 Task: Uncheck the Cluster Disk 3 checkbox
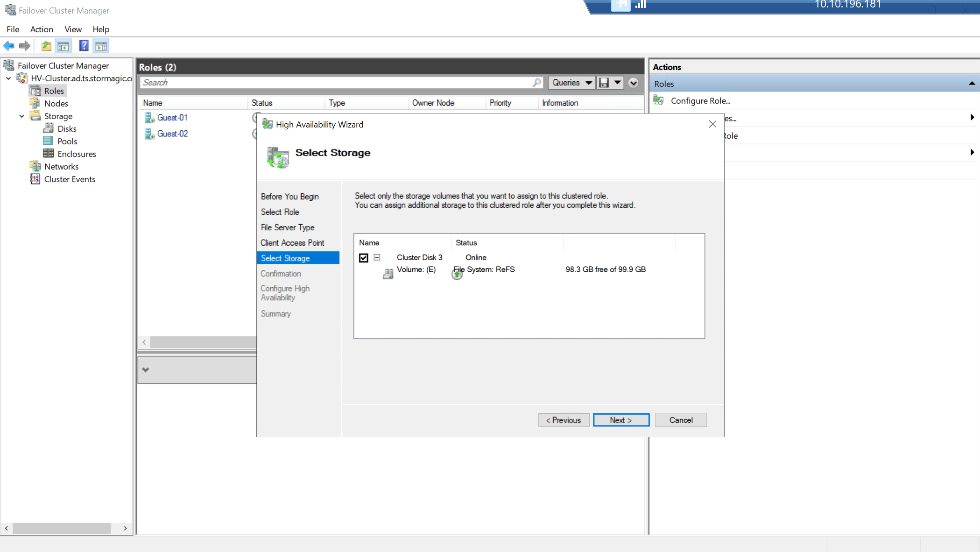coord(364,258)
